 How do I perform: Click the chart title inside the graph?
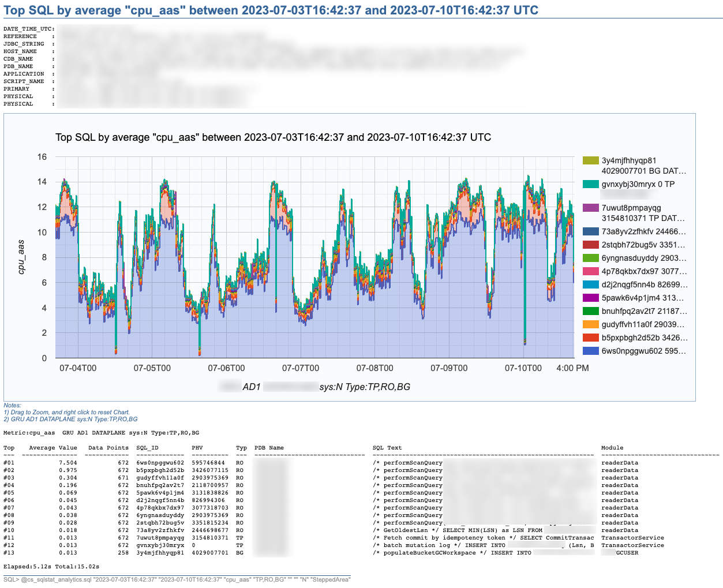273,137
